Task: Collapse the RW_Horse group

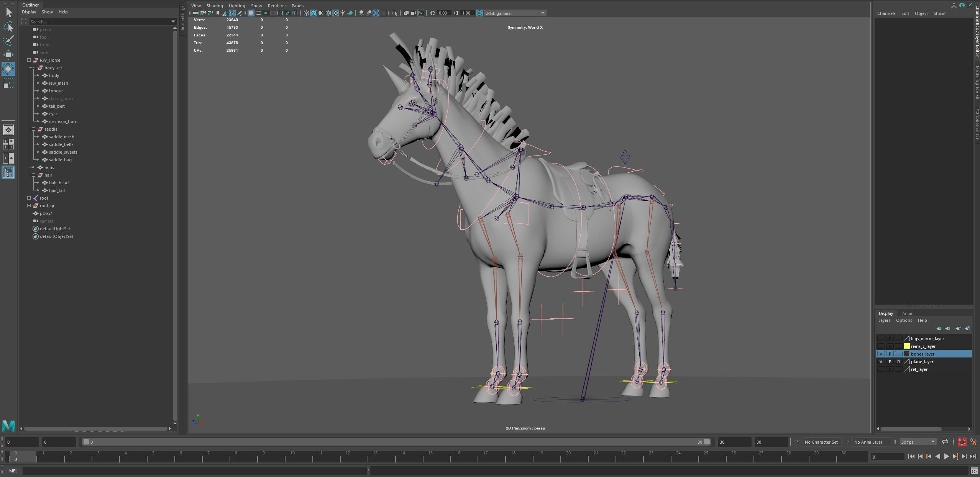Action: pyautogui.click(x=29, y=60)
